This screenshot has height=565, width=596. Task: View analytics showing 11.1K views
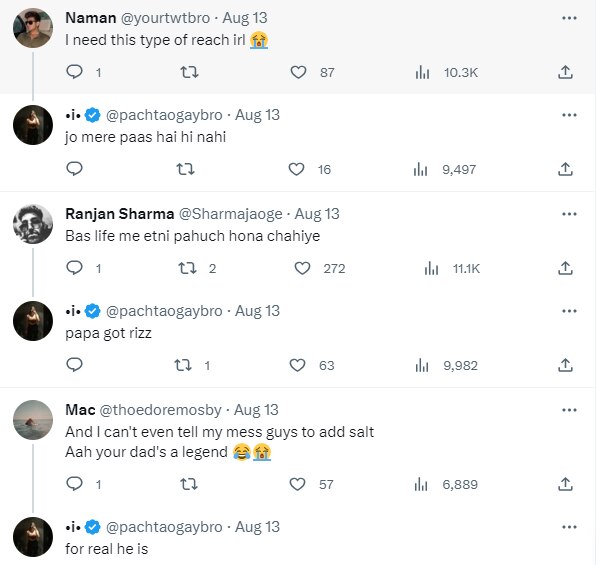coord(452,268)
